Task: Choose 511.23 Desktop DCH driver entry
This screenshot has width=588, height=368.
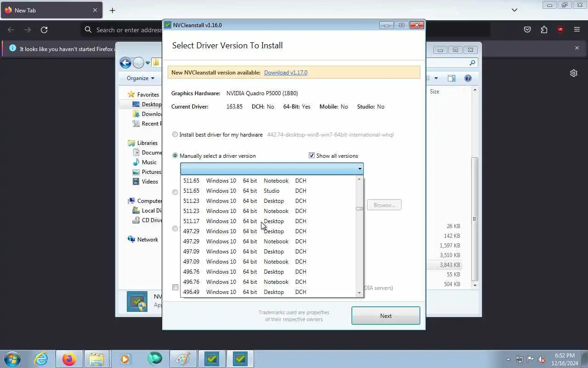Action: [x=269, y=201]
